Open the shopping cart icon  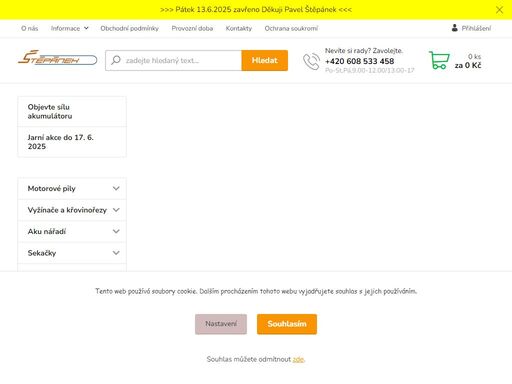point(439,60)
